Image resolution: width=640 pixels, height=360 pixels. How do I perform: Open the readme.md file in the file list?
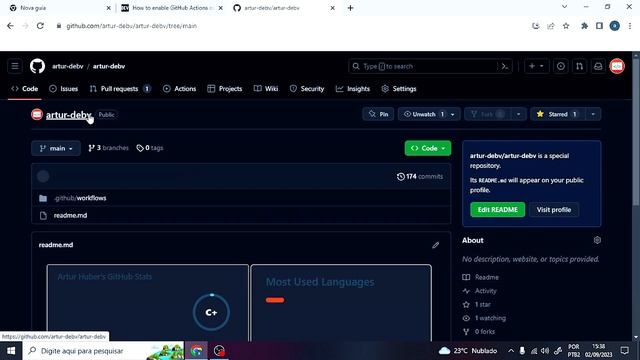(70, 216)
